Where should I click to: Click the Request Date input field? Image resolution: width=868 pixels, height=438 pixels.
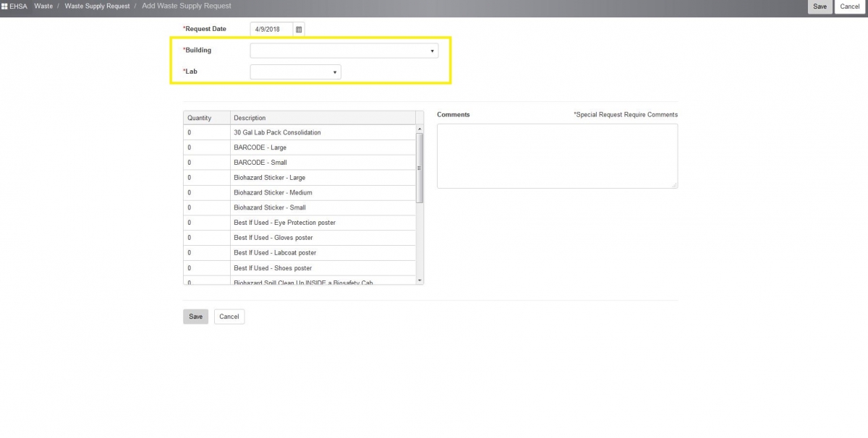tap(271, 29)
